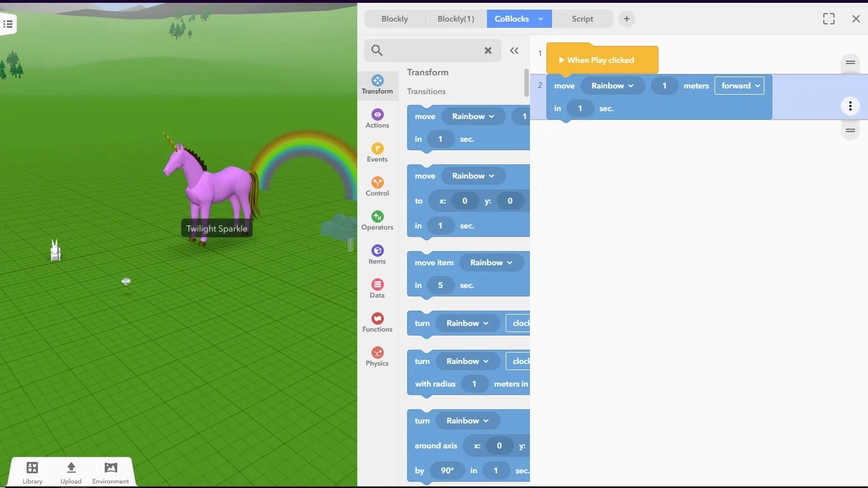Select the Physics block category
Screen dimensions: 868x488
click(377, 357)
